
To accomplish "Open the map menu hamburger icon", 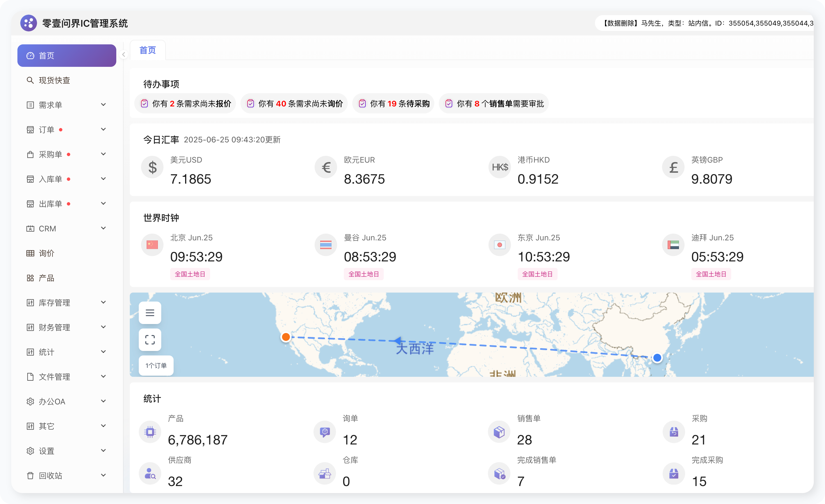I will click(150, 313).
